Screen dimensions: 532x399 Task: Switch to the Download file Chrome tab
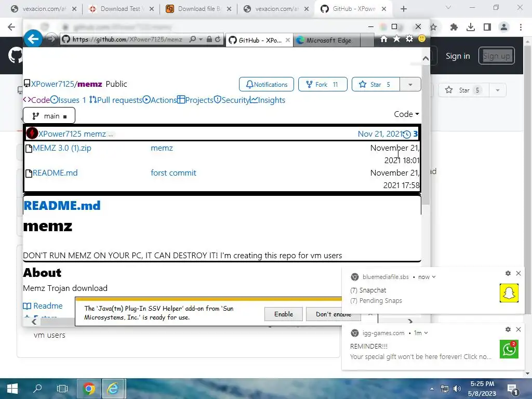coord(199,9)
